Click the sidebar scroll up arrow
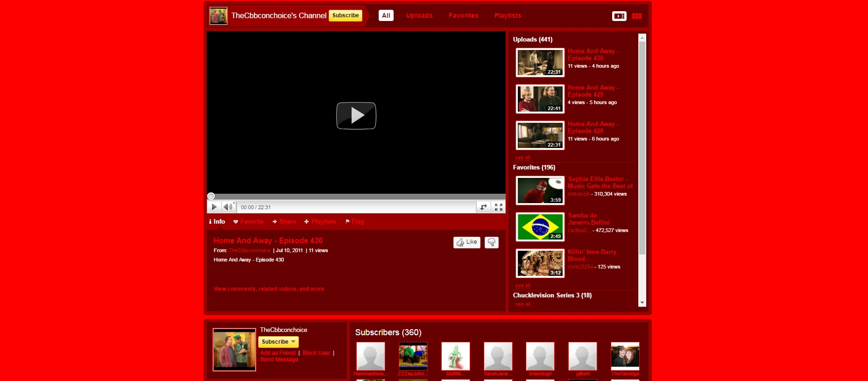The image size is (868, 381). (642, 37)
